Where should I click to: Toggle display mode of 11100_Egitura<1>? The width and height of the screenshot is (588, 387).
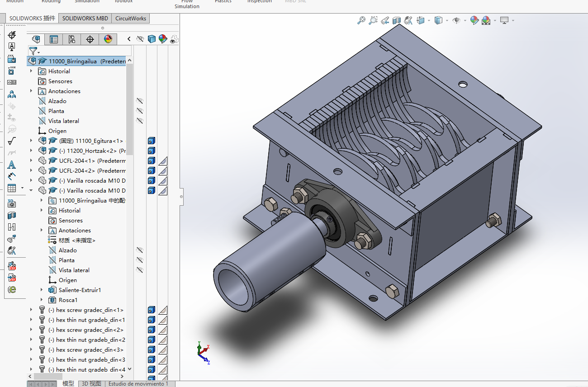152,141
